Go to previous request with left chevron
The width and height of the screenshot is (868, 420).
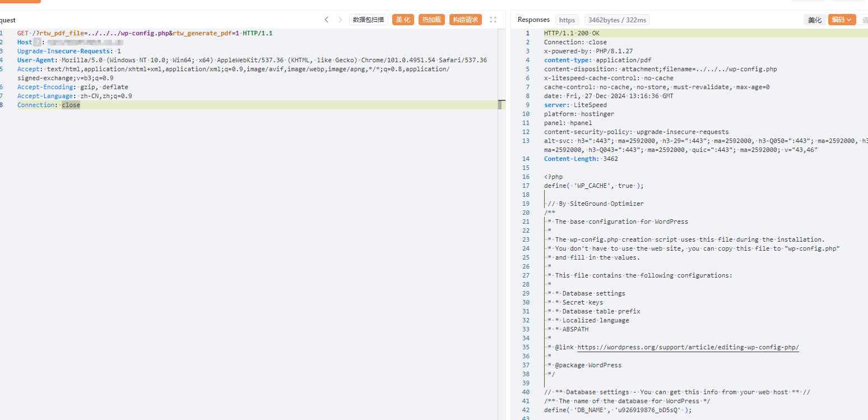[x=327, y=20]
